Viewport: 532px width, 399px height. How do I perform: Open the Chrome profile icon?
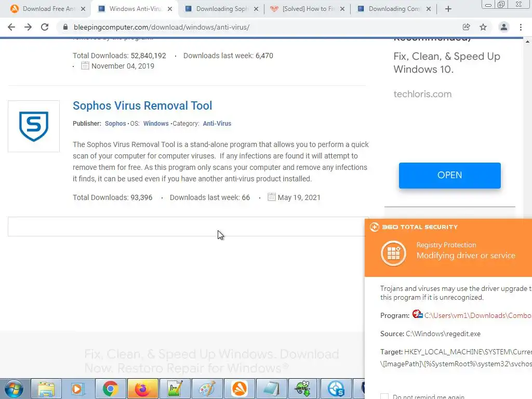(x=504, y=27)
